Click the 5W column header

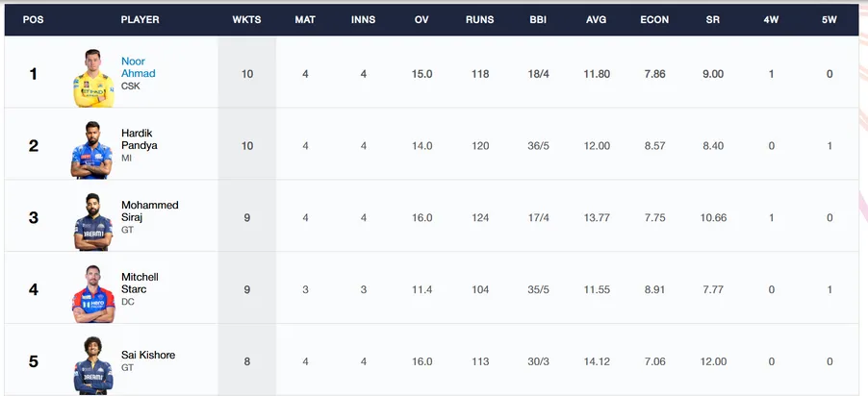pyautogui.click(x=830, y=19)
